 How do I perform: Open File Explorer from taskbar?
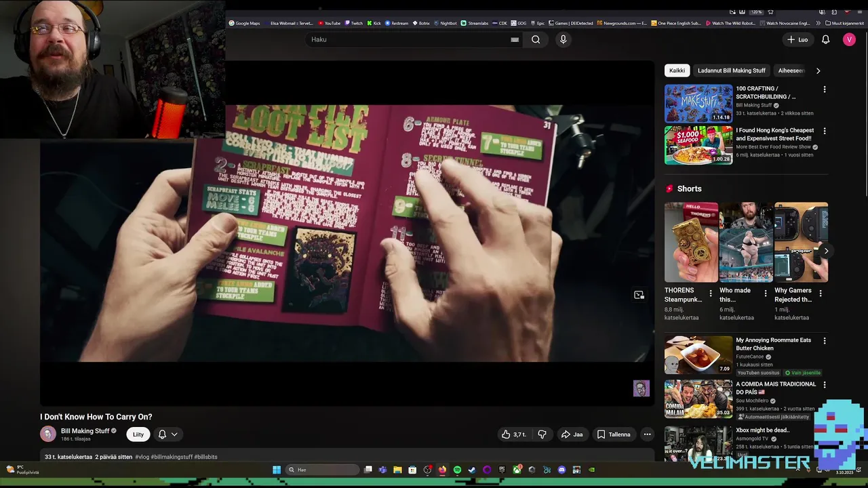coord(397,470)
